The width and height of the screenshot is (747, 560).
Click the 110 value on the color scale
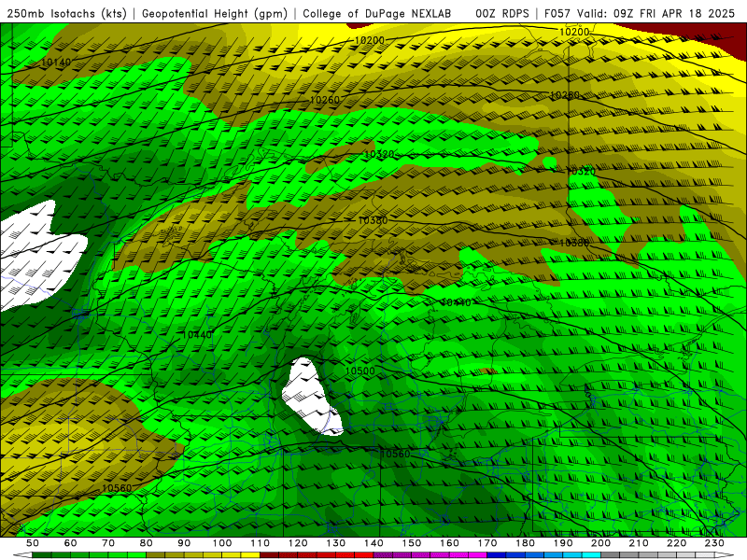pyautogui.click(x=261, y=543)
